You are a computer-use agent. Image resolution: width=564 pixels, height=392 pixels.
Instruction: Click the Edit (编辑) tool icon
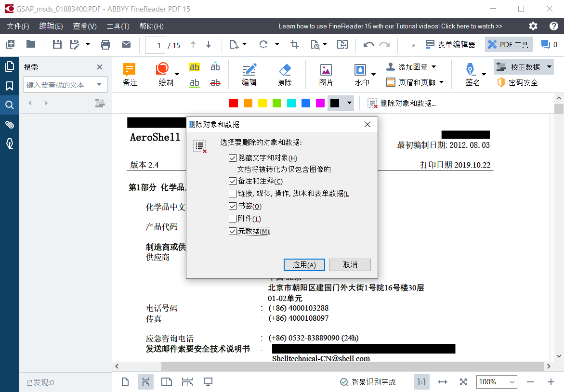tap(249, 70)
